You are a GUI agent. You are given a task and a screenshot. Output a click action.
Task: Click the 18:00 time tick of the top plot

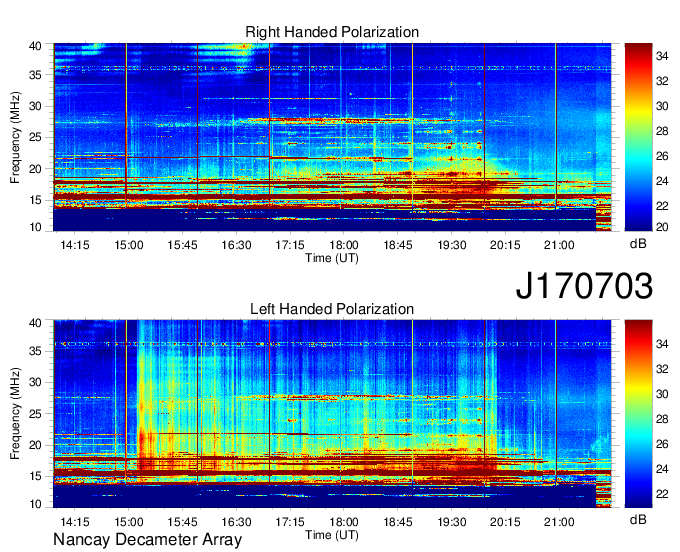(x=344, y=245)
